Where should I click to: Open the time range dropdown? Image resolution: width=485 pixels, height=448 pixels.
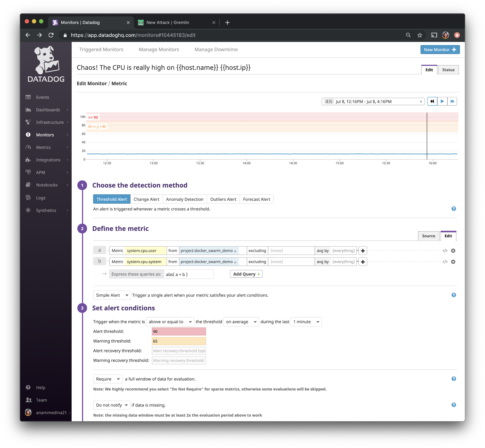(373, 102)
